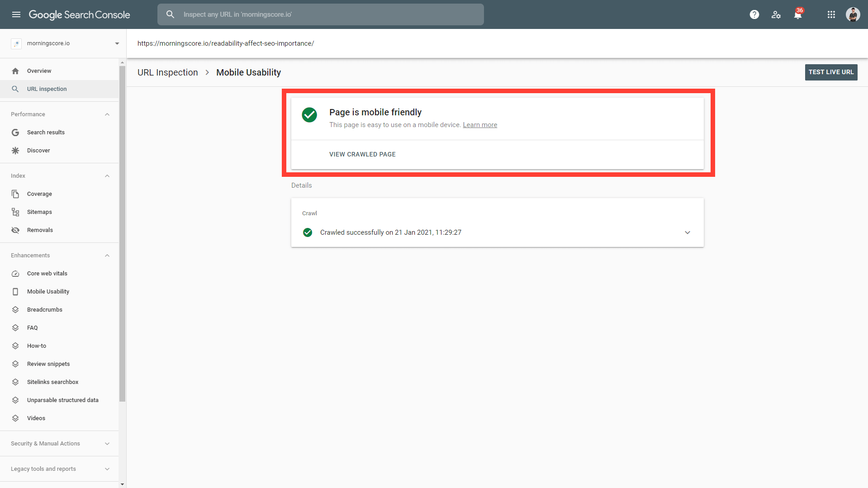868x488 pixels.
Task: Click the Removals crossed-eye icon
Action: 15,230
